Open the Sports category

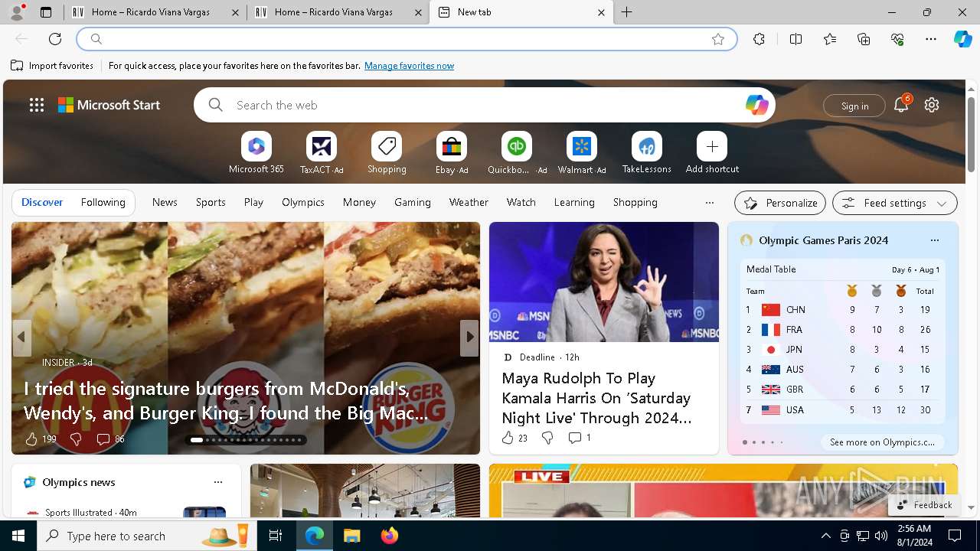click(211, 203)
